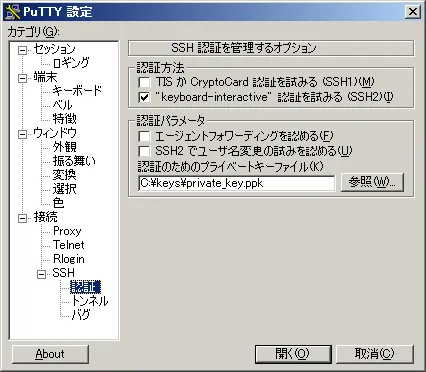Open キーボード settings category
Image resolution: width=426 pixels, height=372 pixels.
coord(77,91)
